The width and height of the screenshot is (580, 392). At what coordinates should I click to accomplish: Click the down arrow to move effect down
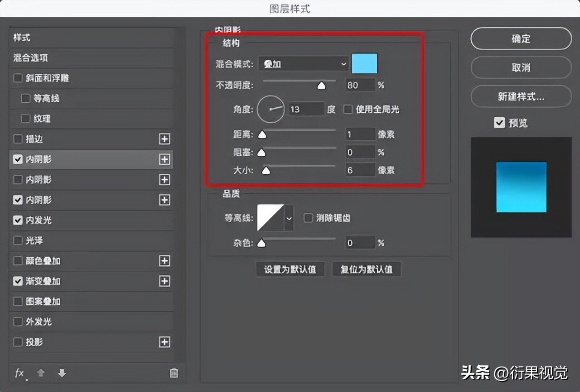(x=62, y=373)
